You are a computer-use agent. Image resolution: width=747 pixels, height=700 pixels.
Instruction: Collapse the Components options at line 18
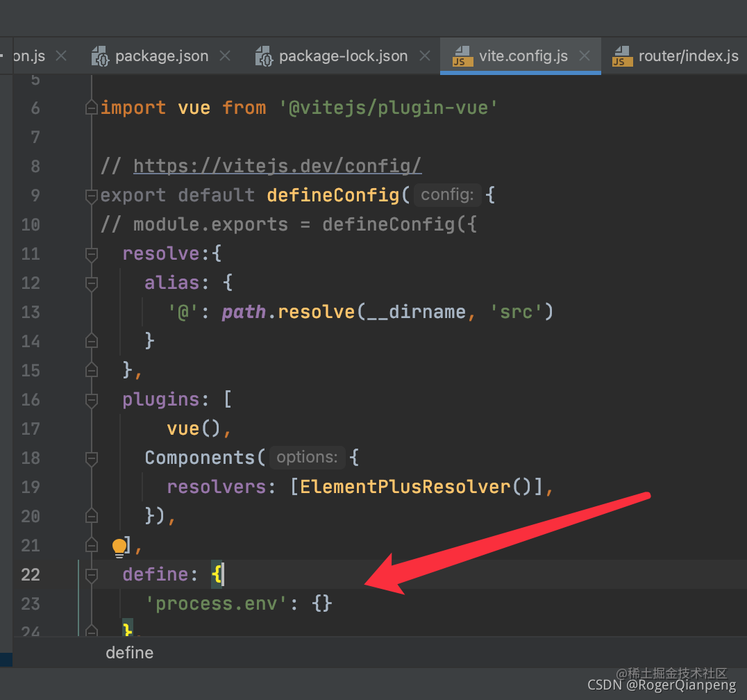coord(91,458)
